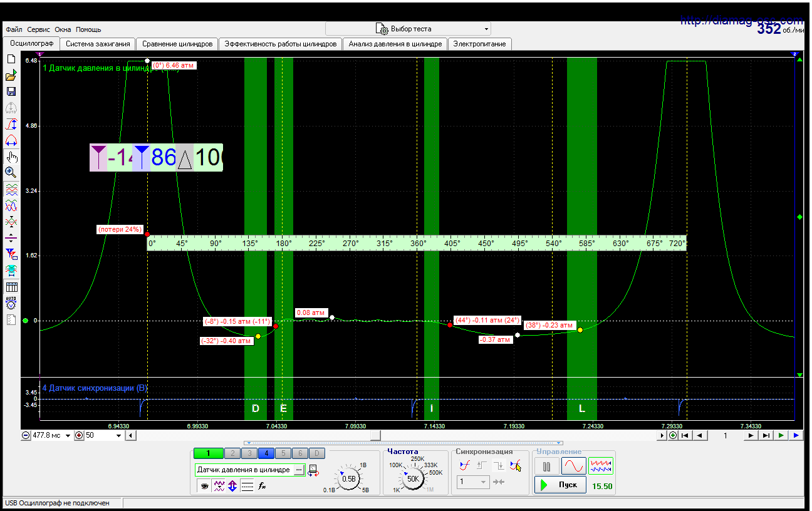Go to the previous frame button

click(x=700, y=435)
